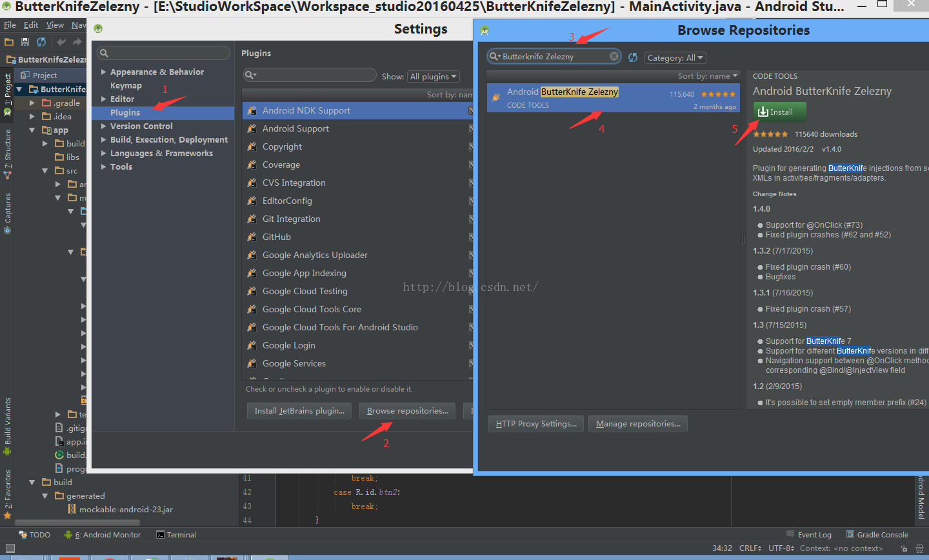
Task: Clear the Butterknife Zelezny search text
Action: click(614, 56)
